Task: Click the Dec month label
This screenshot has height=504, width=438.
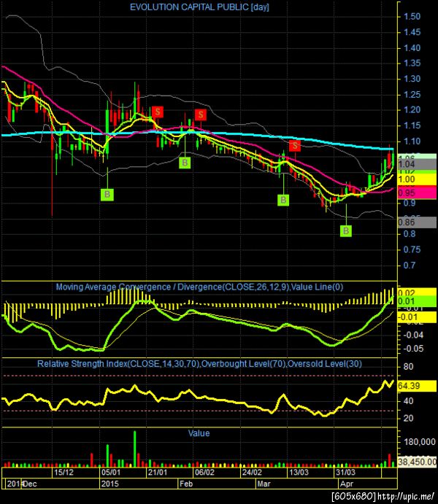Action: pos(30,484)
